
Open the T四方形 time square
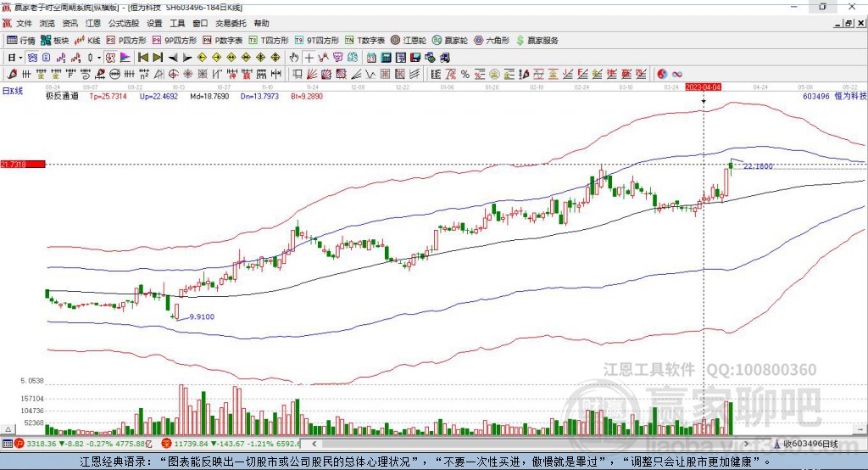269,41
